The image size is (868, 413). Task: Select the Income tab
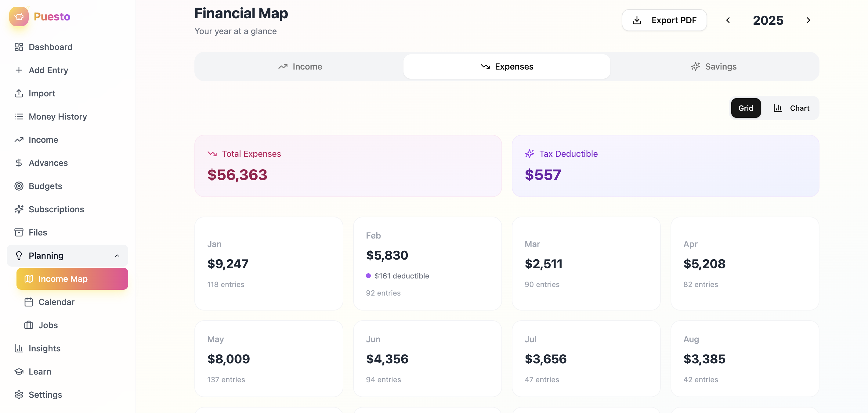pos(300,67)
